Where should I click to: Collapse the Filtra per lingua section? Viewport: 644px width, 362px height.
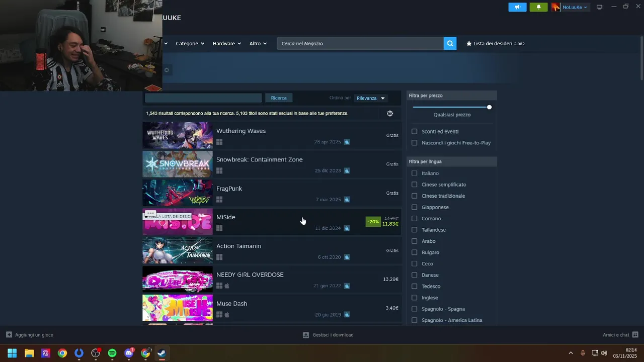[452, 161]
